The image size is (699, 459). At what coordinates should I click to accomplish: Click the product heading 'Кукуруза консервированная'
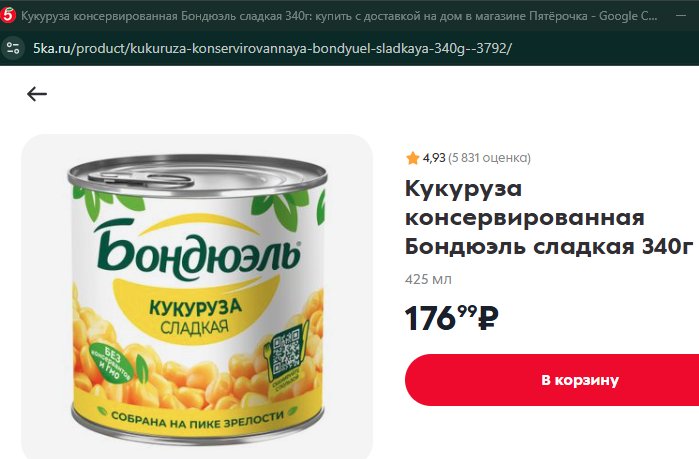[524, 203]
